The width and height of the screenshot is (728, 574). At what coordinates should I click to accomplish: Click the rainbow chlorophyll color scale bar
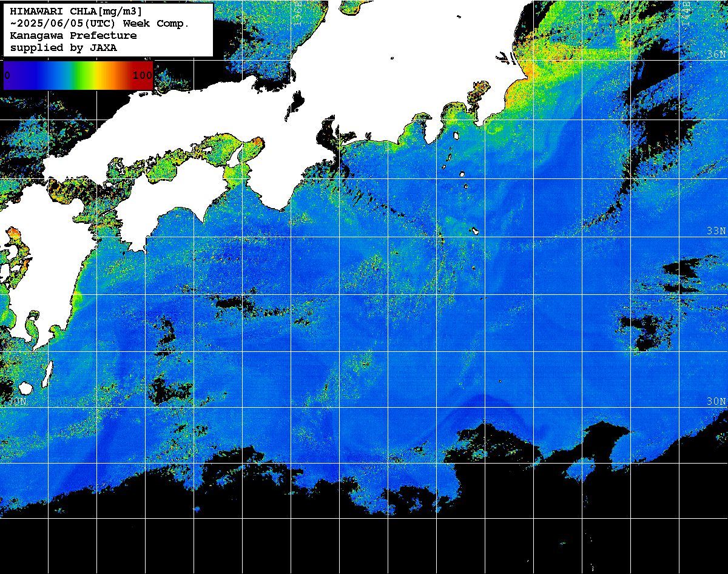click(78, 75)
